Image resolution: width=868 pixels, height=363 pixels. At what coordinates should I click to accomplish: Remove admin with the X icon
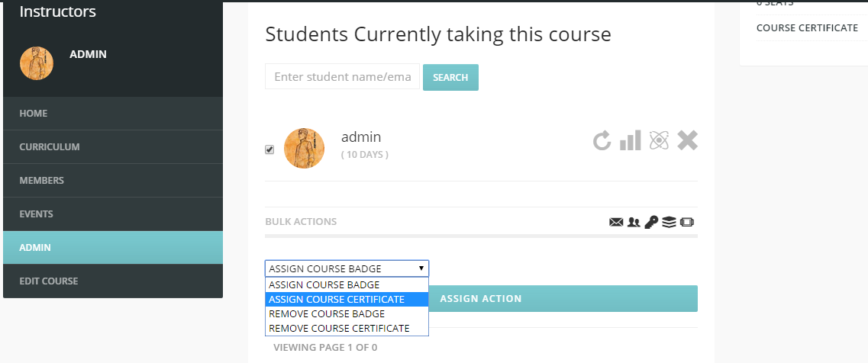click(688, 140)
